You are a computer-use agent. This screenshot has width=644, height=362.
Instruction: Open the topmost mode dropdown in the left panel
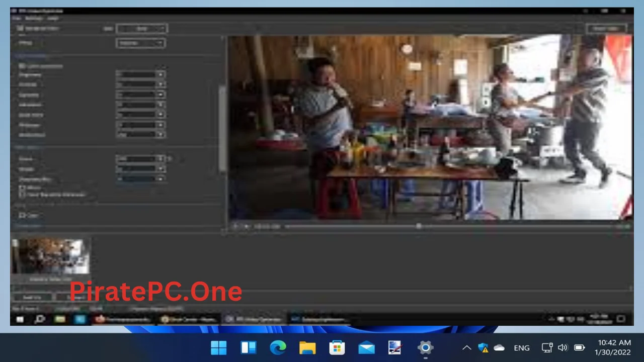point(142,29)
